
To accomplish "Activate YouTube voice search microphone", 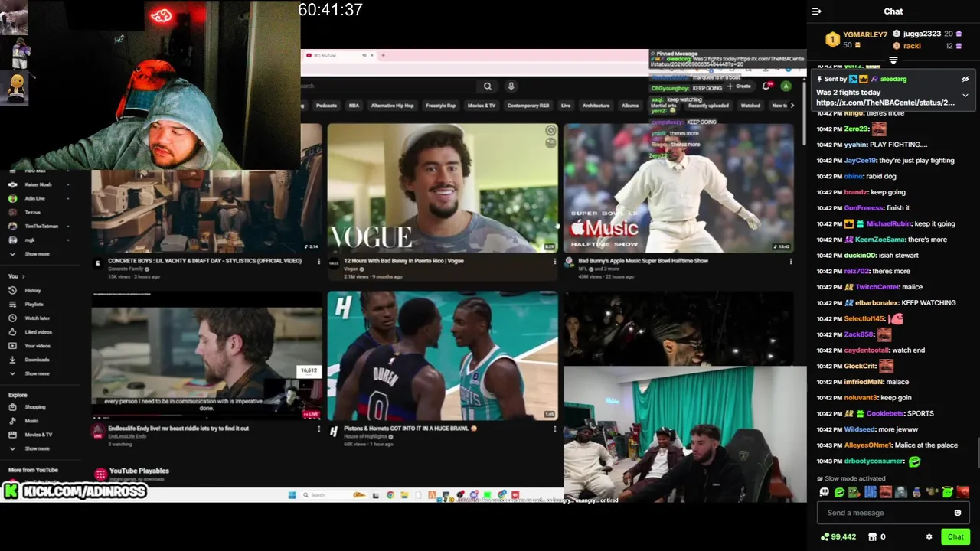I will pos(511,86).
